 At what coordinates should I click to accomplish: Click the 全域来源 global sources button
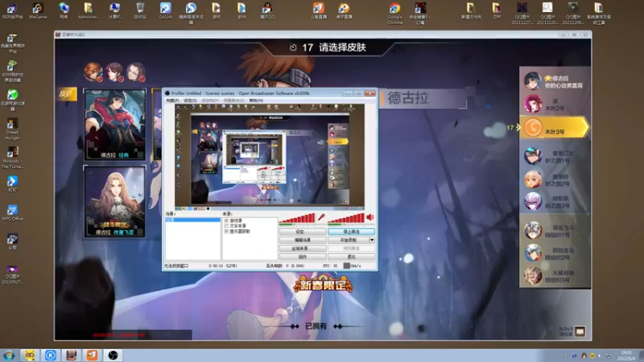coord(303,249)
